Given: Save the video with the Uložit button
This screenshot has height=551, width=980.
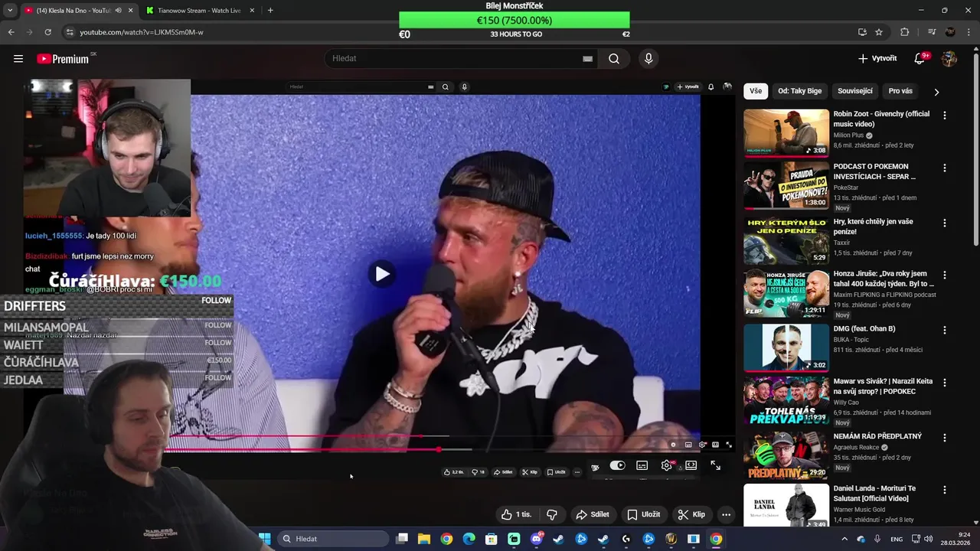Looking at the screenshot, I should (x=645, y=514).
